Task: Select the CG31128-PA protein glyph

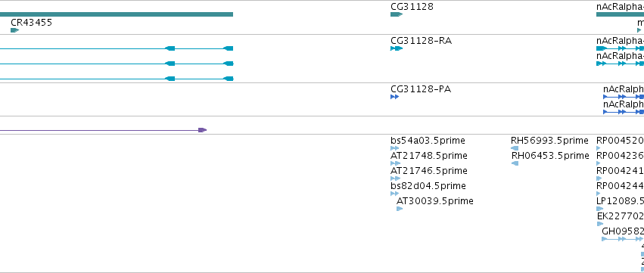Action: click(395, 97)
